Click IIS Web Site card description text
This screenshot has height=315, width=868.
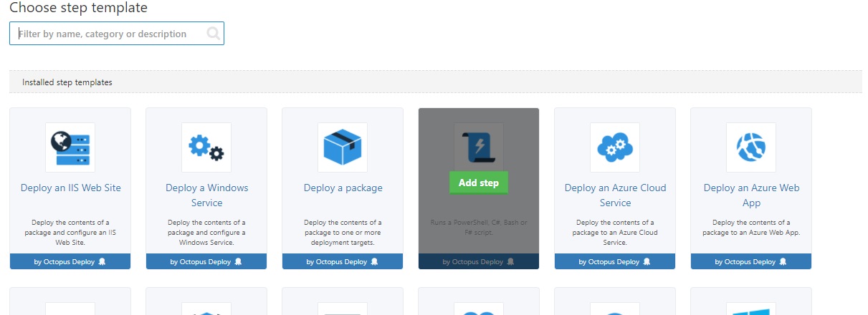tap(70, 232)
